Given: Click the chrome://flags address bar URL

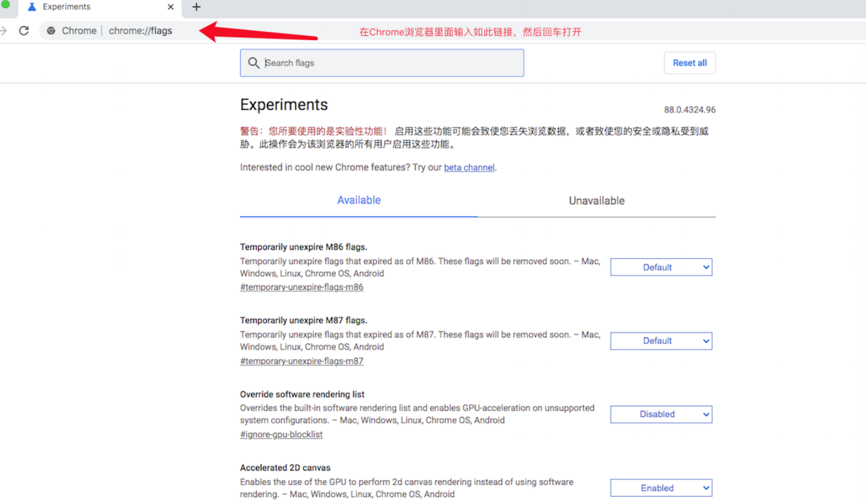Looking at the screenshot, I should point(140,31).
